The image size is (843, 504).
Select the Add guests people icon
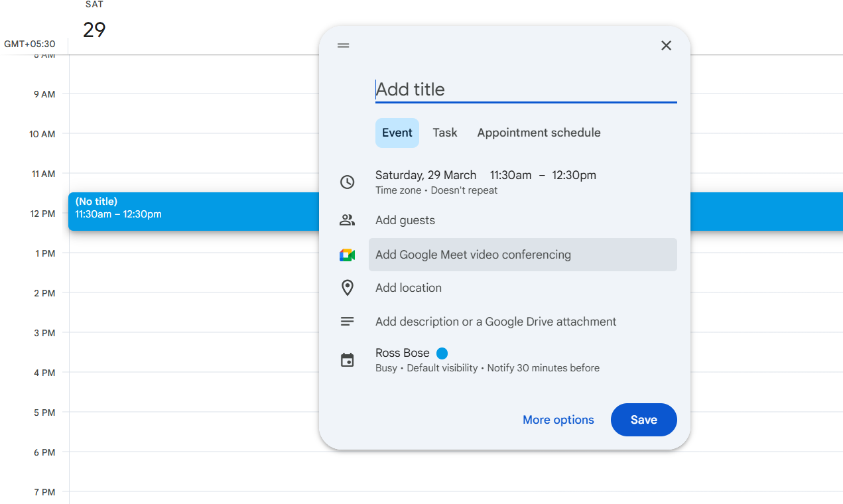tap(348, 220)
